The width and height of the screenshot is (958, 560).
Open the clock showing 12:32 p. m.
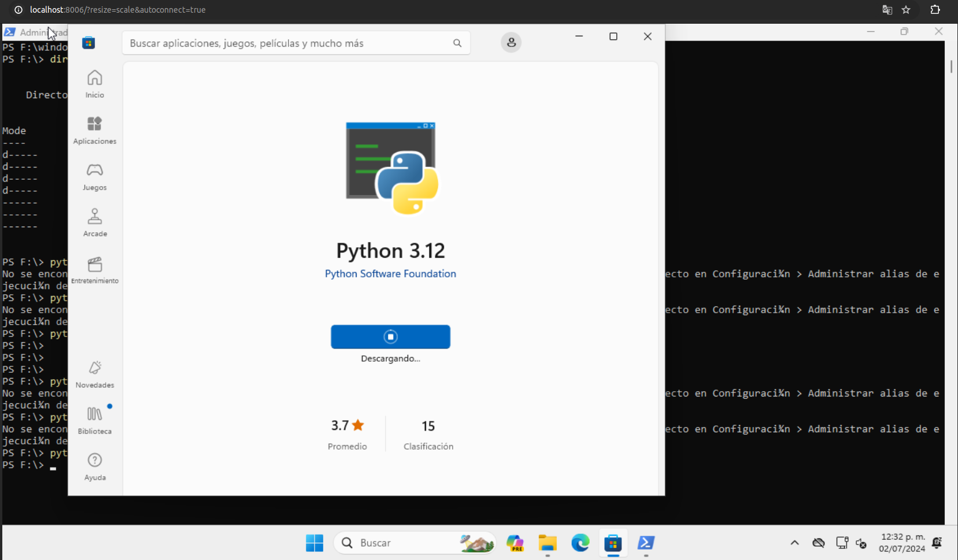pyautogui.click(x=902, y=543)
